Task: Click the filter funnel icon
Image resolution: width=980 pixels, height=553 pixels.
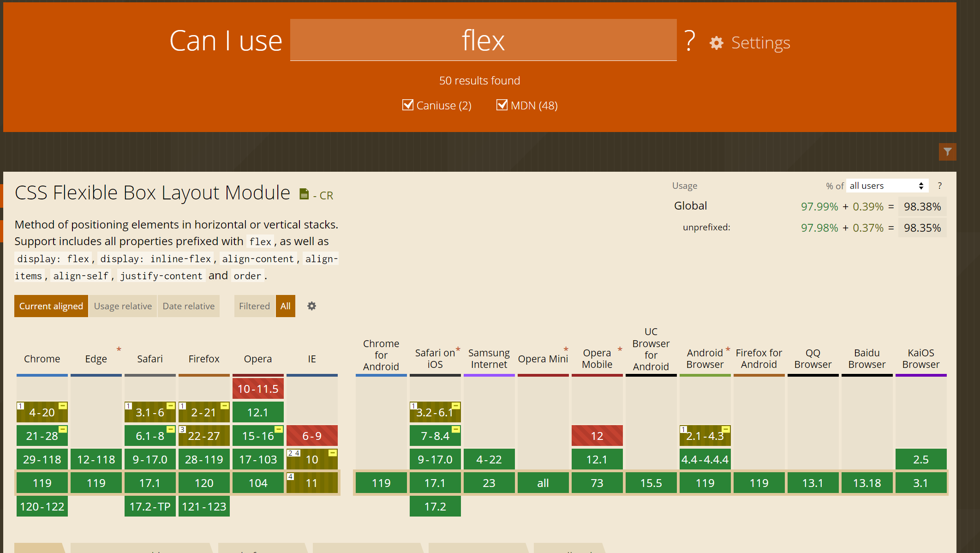Action: (947, 152)
